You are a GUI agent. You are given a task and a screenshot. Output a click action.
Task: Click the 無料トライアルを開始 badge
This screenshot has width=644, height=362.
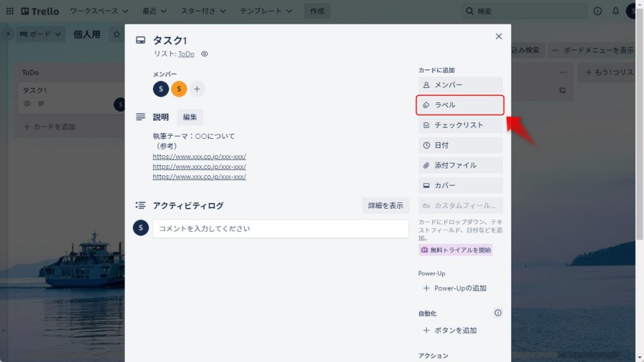coord(455,250)
